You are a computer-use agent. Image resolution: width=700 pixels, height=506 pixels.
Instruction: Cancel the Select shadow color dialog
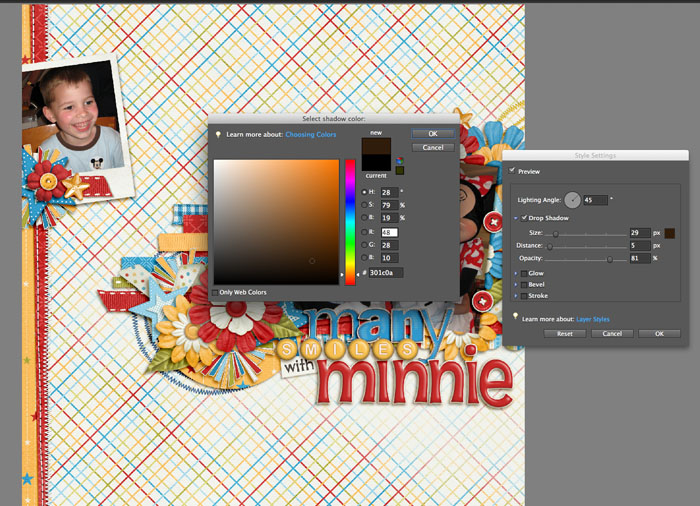433,147
